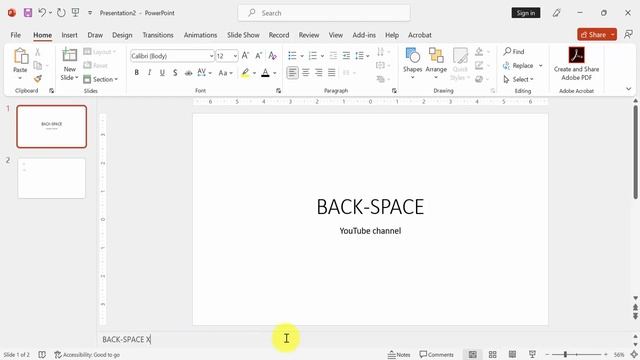The height and width of the screenshot is (360, 640).
Task: Open the Select dropdown
Action: (x=518, y=79)
